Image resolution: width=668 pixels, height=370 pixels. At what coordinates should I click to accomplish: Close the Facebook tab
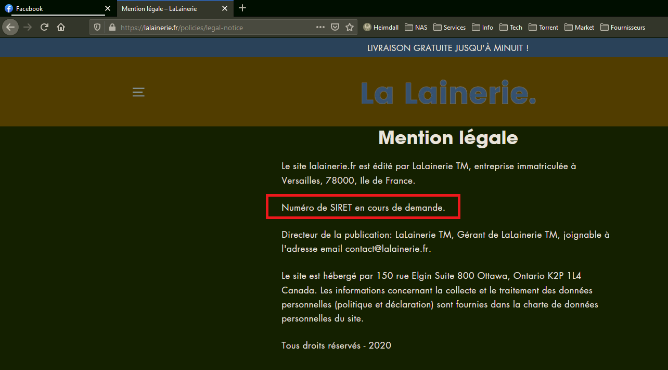tap(107, 9)
